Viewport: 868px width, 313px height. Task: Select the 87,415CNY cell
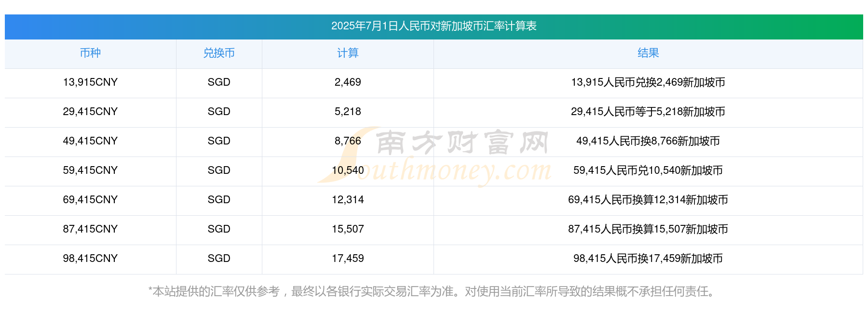(90, 229)
